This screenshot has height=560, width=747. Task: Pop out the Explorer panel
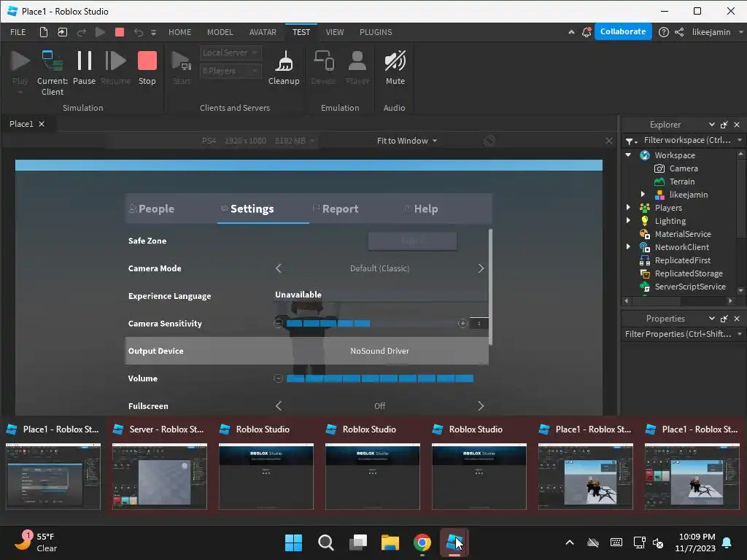click(724, 124)
